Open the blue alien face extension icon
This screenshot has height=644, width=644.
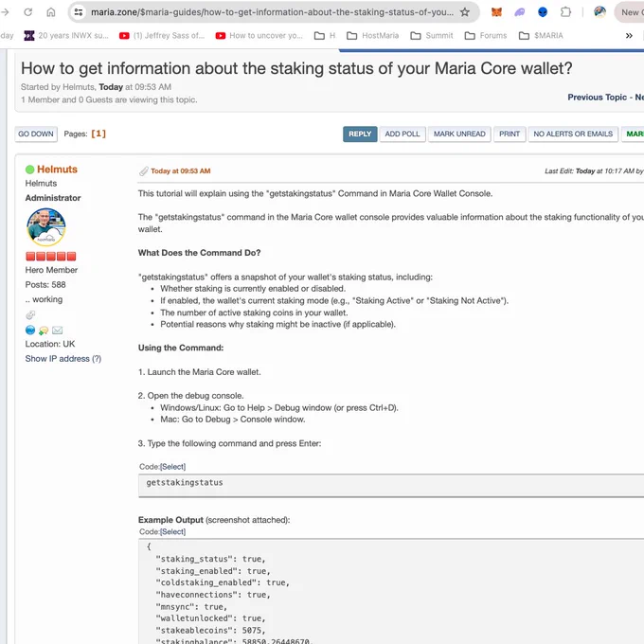543,12
